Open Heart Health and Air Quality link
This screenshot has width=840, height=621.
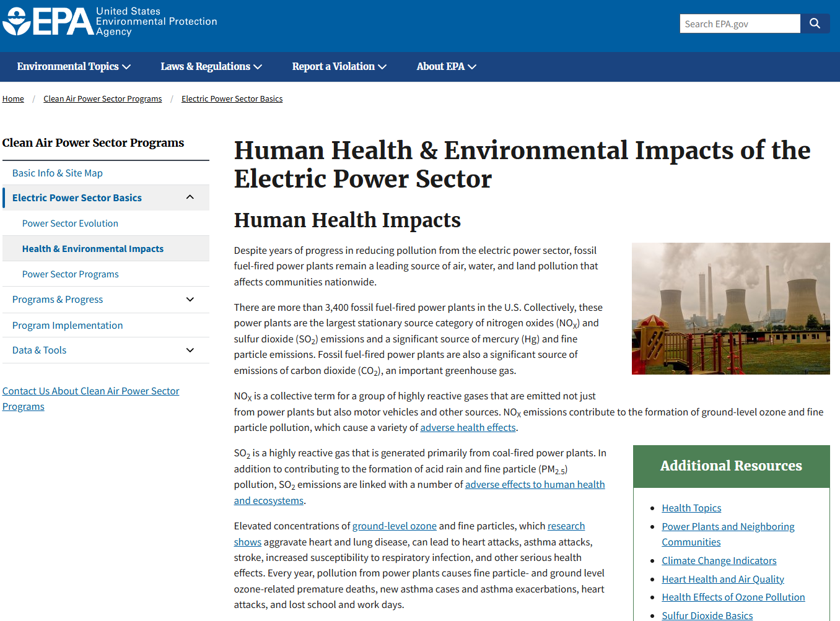click(723, 580)
